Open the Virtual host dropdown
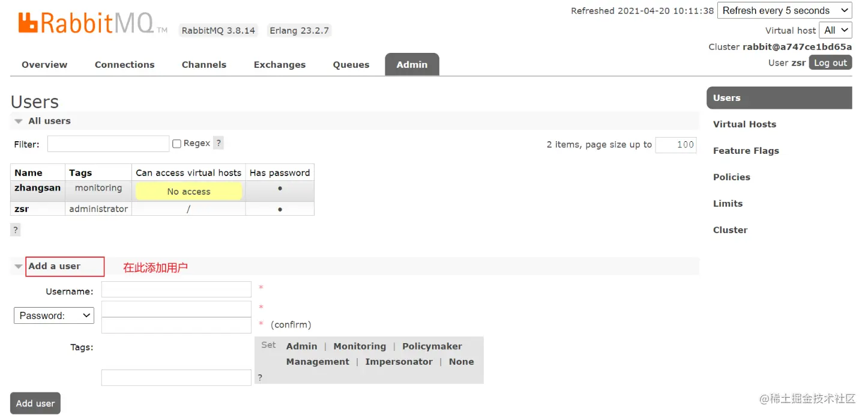This screenshot has width=868, height=417. tap(836, 30)
